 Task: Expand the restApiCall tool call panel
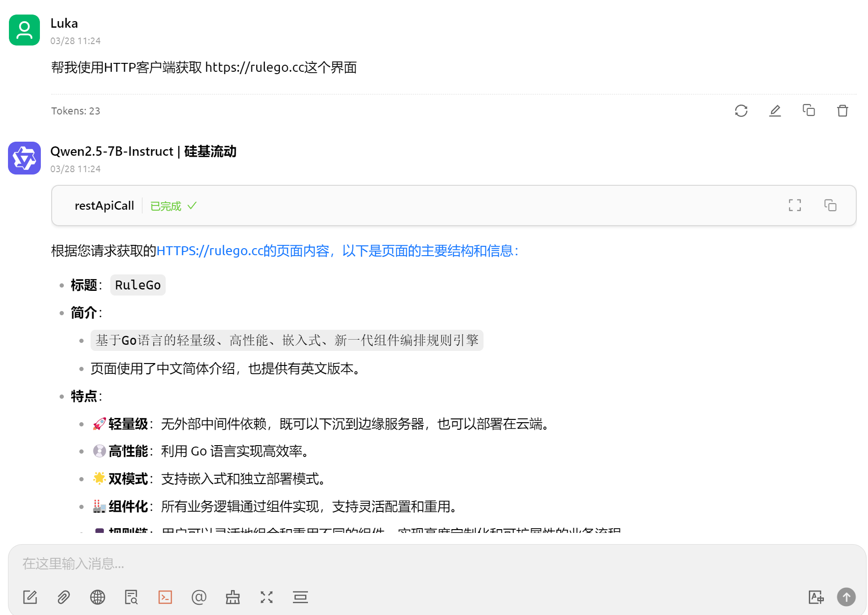point(104,206)
